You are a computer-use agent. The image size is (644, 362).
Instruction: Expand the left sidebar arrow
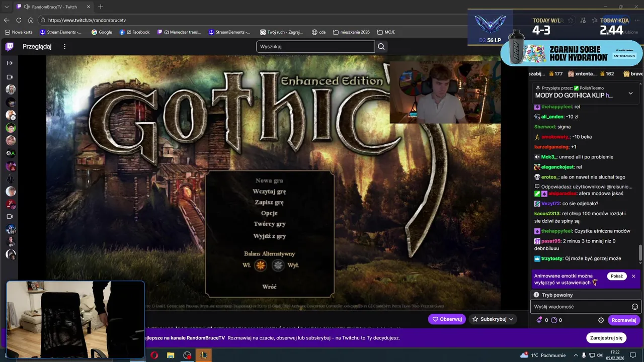pos(10,63)
